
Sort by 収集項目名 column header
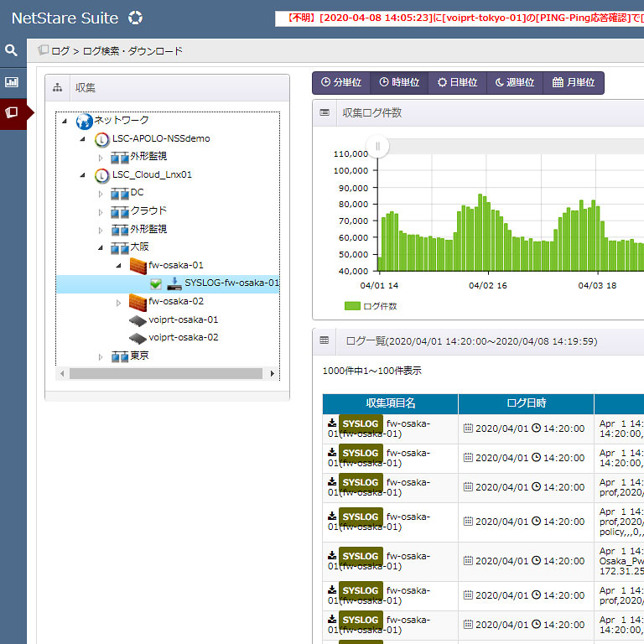point(390,403)
